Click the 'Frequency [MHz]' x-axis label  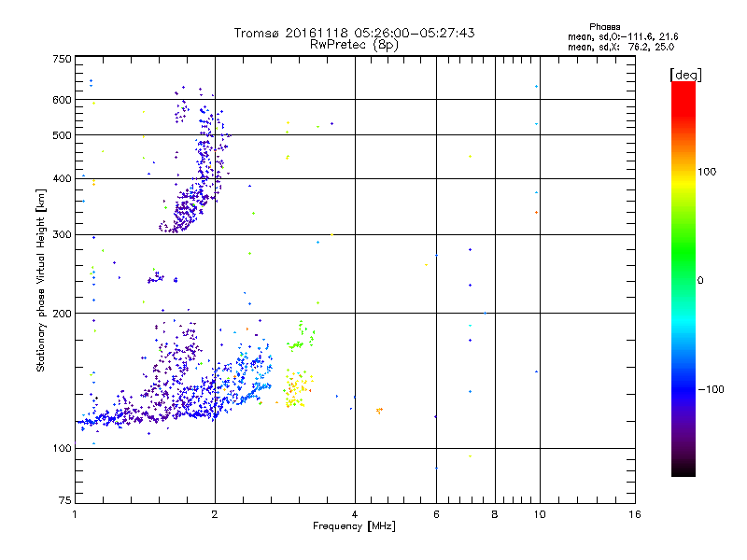pos(354,526)
